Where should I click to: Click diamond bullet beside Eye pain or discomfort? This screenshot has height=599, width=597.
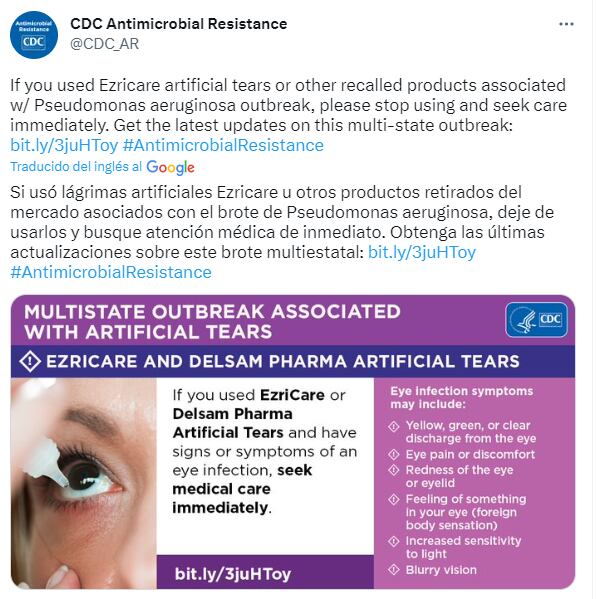tap(394, 454)
